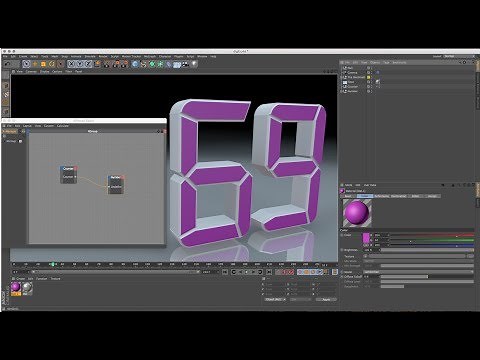Image resolution: width=480 pixels, height=360 pixels.
Task: Click the Points mode sidebar icon
Action: click(x=6, y=111)
